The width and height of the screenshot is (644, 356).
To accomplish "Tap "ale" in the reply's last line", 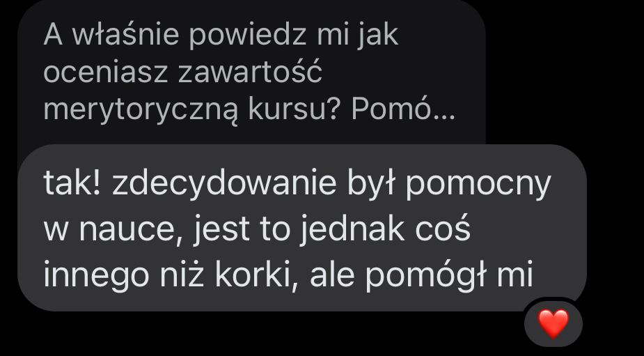I will (332, 274).
